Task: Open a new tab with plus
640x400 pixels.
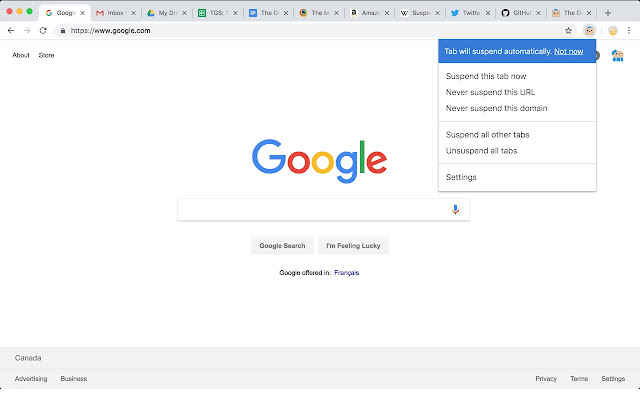Action: [608, 13]
